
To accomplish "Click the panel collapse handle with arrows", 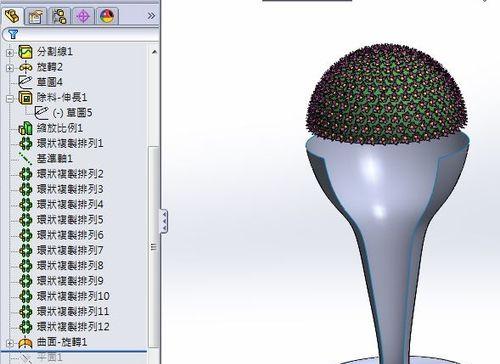I will [164, 221].
